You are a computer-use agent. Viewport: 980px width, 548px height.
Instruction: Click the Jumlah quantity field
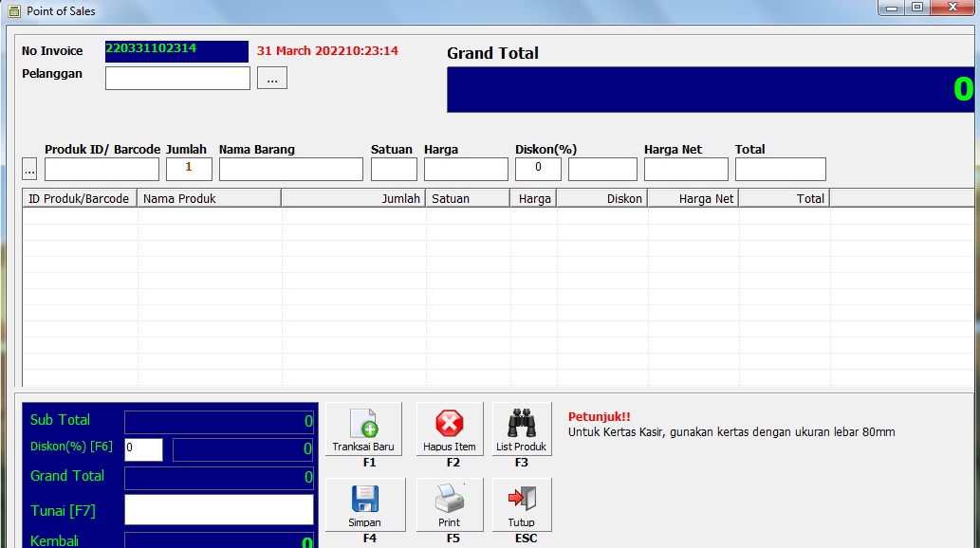189,170
